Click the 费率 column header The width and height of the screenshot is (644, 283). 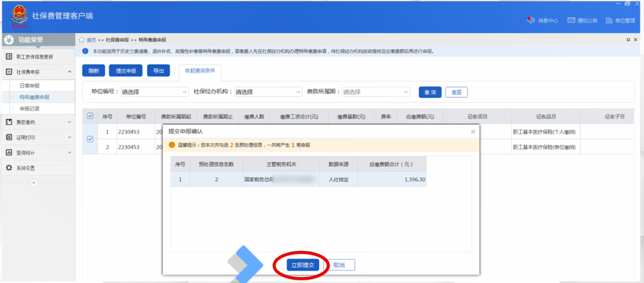(386, 117)
